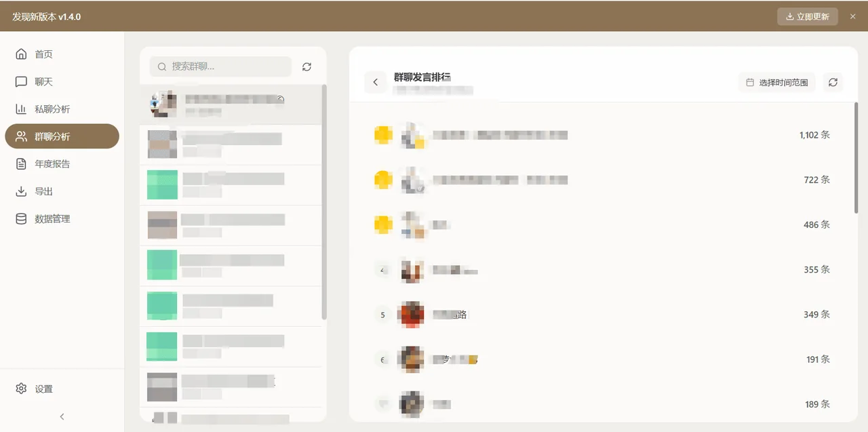Open 选择时间范围 date picker
868x432 pixels.
point(777,82)
